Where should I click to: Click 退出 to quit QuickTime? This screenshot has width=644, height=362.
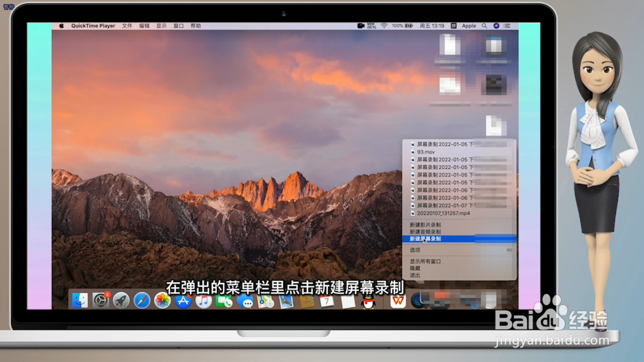pos(415,276)
